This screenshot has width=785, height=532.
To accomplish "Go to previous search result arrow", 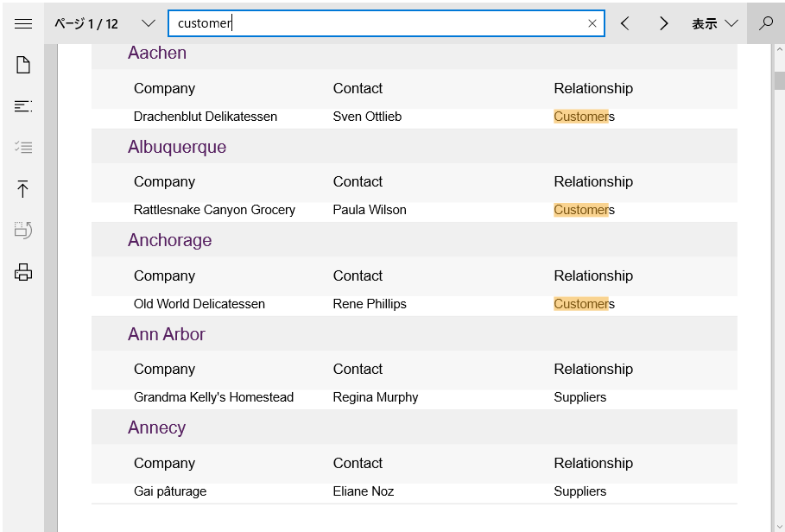I will click(x=624, y=23).
